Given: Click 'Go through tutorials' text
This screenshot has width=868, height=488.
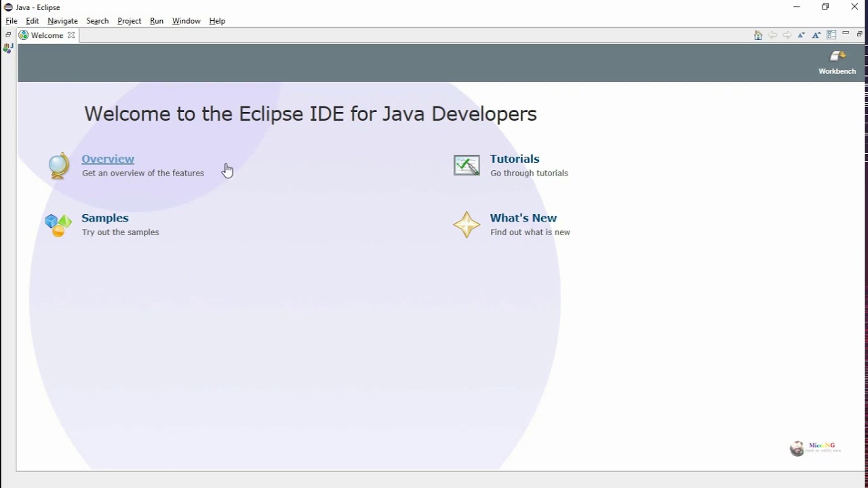Looking at the screenshot, I should coord(529,173).
